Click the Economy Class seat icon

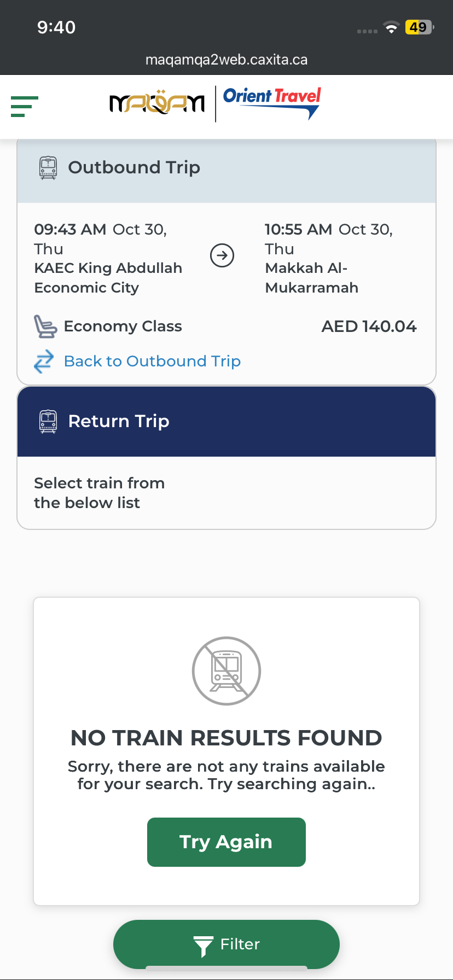(x=45, y=326)
